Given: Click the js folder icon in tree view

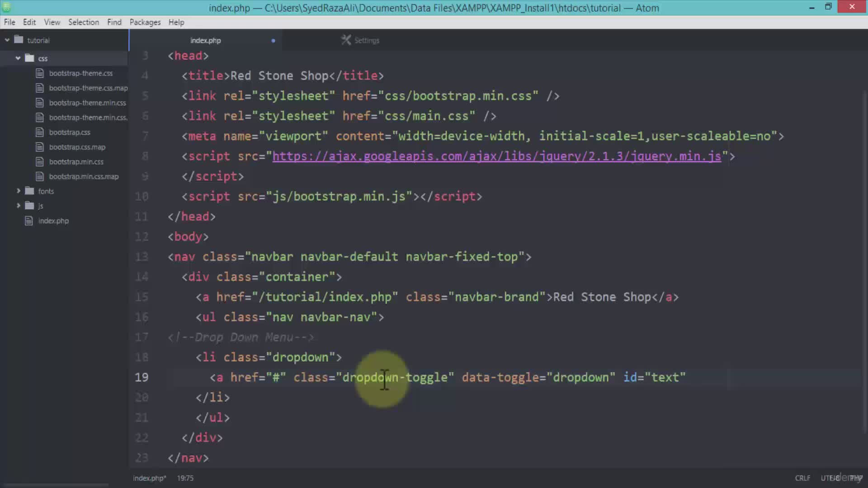Looking at the screenshot, I should 29,206.
